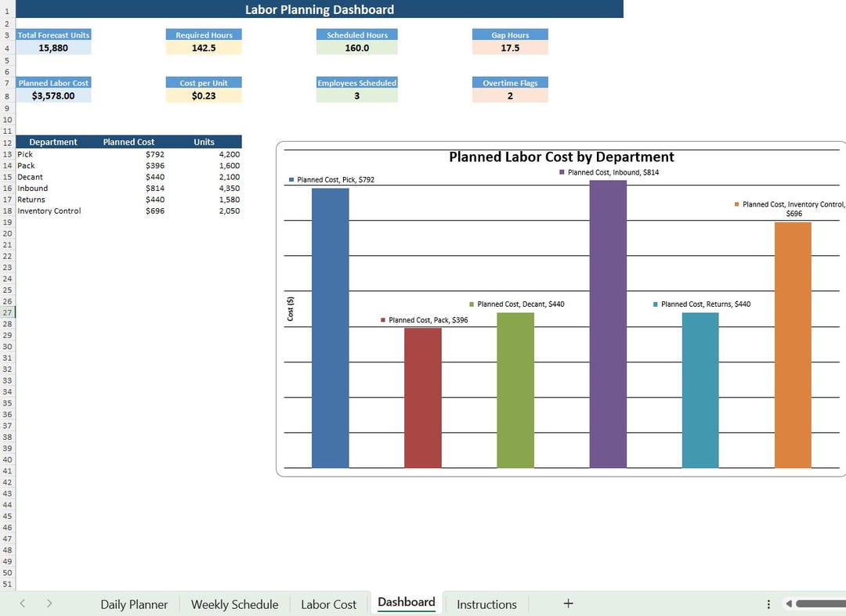Click the data label Planned Cost, Returns, $440

[x=702, y=304]
